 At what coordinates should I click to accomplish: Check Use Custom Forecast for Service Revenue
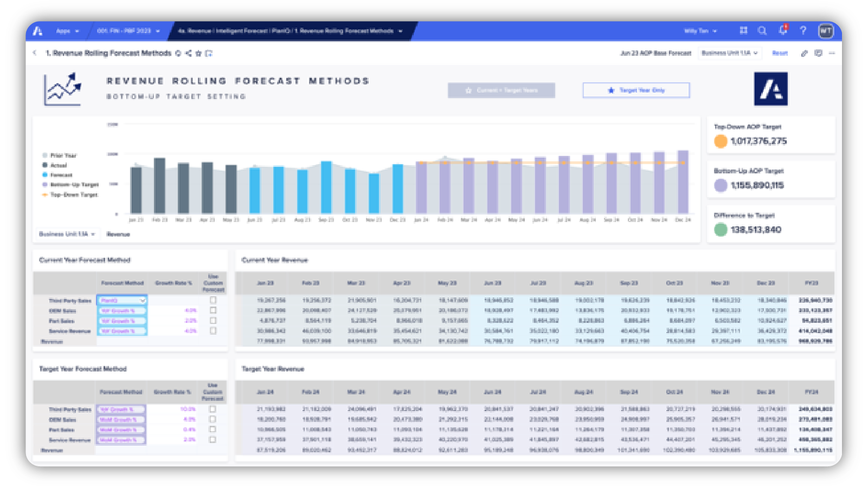214,331
